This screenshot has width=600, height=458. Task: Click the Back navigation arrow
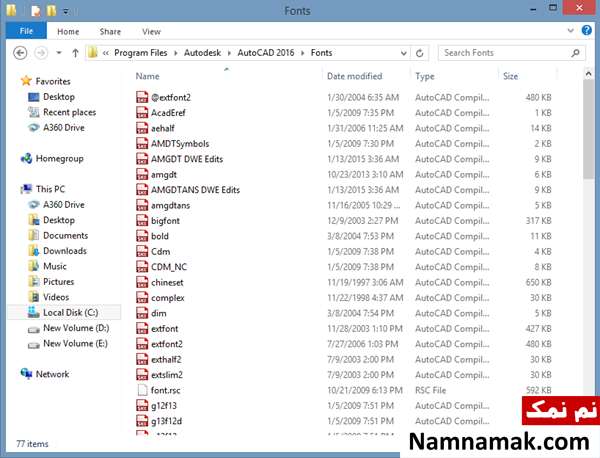click(x=20, y=53)
